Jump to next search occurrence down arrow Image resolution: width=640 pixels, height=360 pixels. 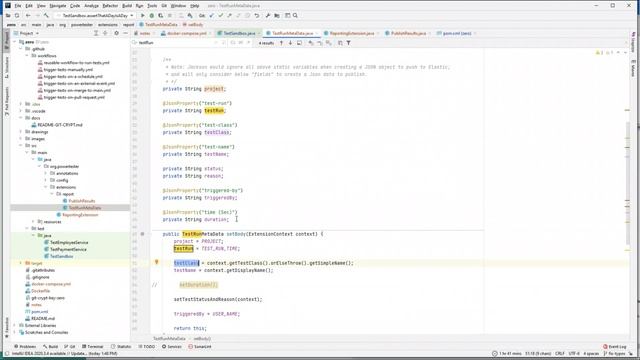click(x=290, y=43)
